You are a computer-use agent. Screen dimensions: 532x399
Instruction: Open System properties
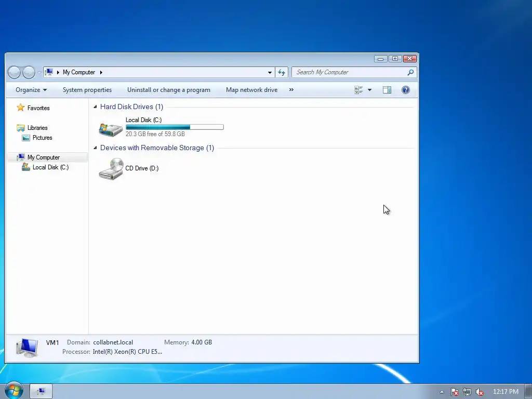(87, 90)
